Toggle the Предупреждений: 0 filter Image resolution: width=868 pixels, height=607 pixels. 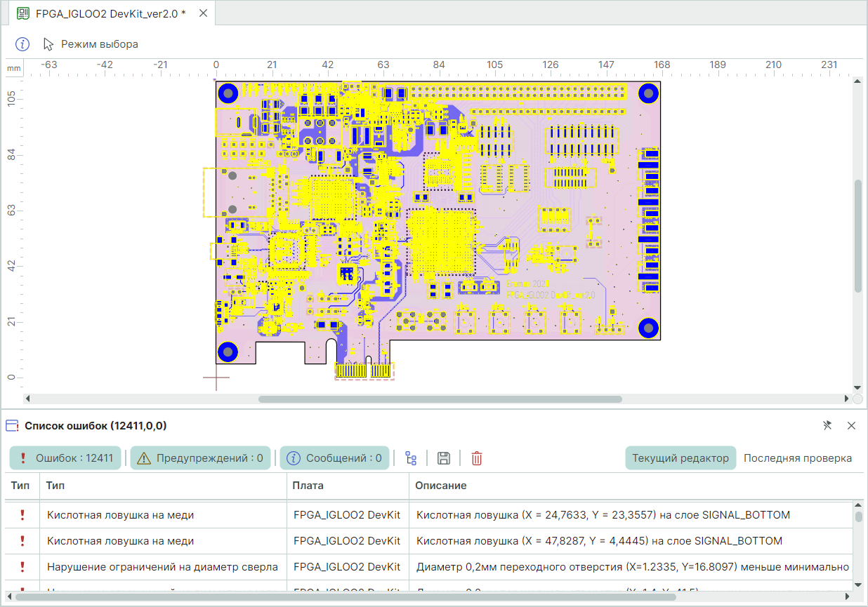(201, 458)
